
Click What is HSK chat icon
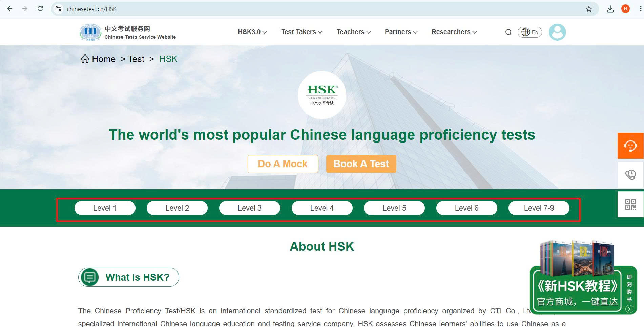90,277
